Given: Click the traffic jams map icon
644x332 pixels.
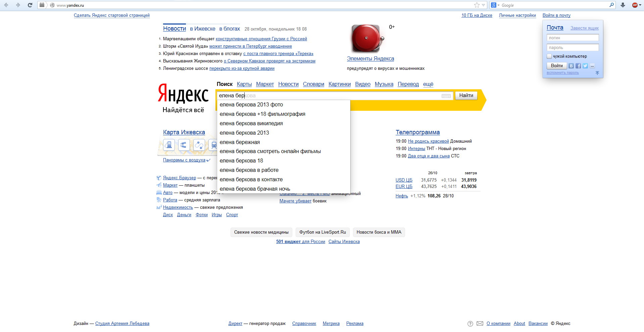Looking at the screenshot, I should tap(184, 145).
